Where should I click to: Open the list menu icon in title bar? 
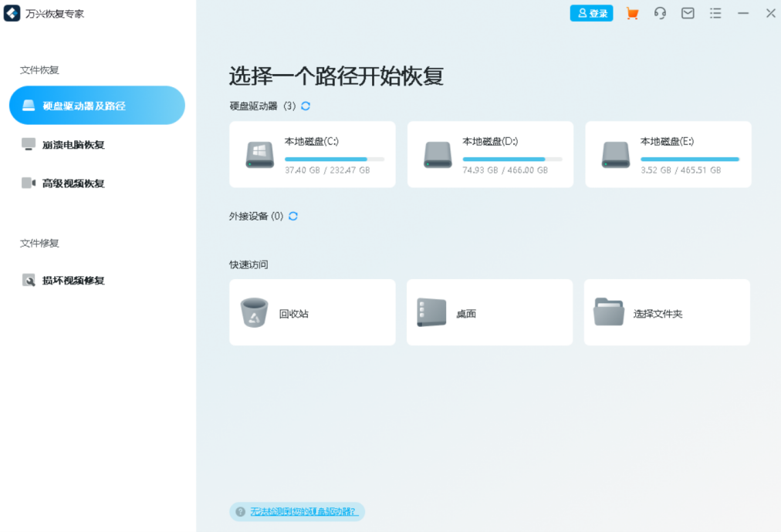coord(715,13)
